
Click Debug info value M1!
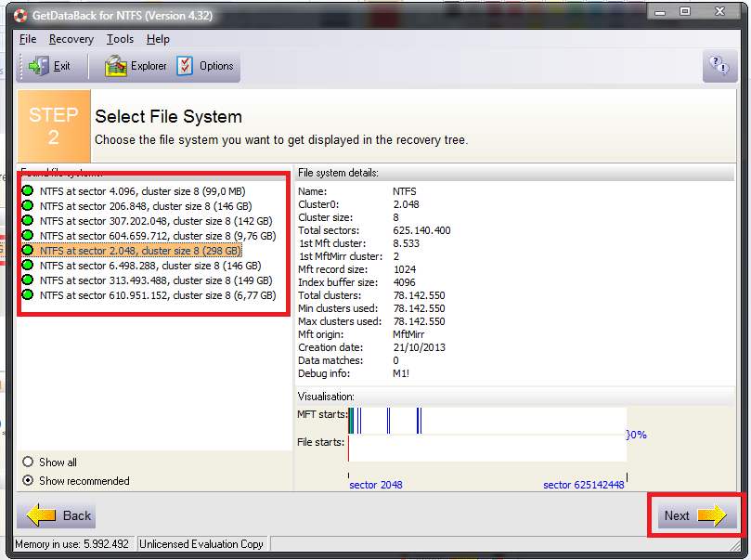click(401, 373)
